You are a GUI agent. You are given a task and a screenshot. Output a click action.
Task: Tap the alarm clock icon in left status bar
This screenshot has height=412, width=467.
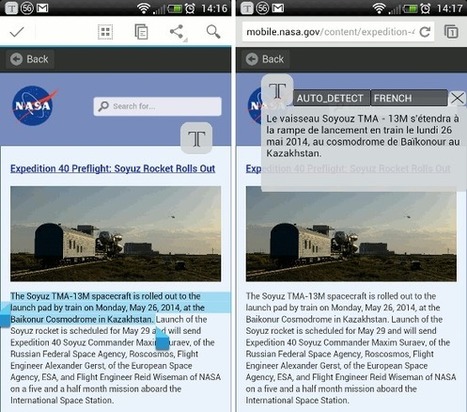click(x=190, y=8)
